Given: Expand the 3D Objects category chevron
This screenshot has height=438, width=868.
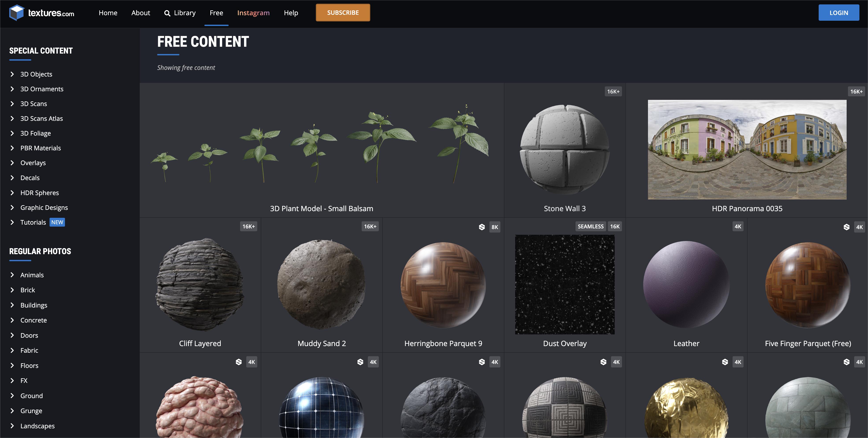Looking at the screenshot, I should point(12,74).
